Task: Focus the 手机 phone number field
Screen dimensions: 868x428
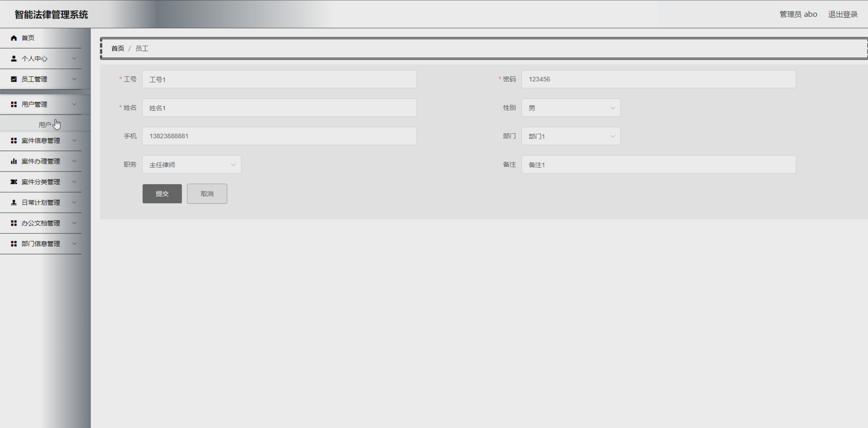Action: 279,136
